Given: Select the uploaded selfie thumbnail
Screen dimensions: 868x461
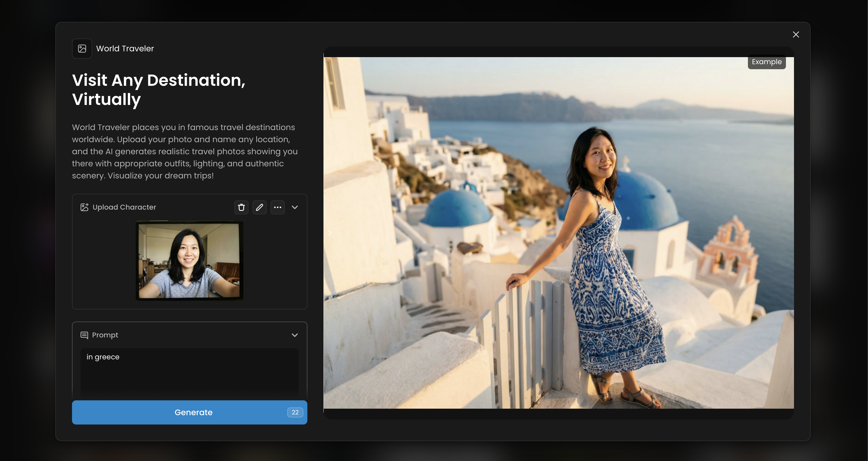Looking at the screenshot, I should 189,260.
